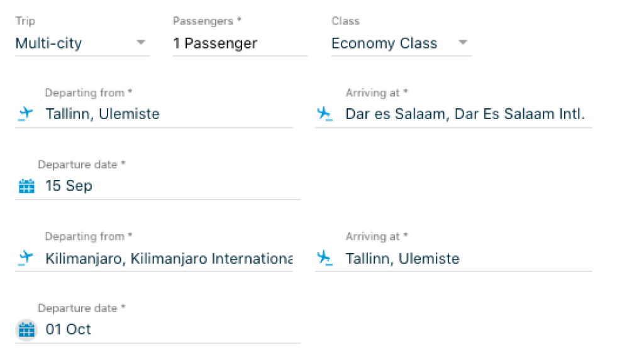Click the takeoff plane icon beside Kilimanjaro
This screenshot has width=644, height=352.
click(25, 258)
